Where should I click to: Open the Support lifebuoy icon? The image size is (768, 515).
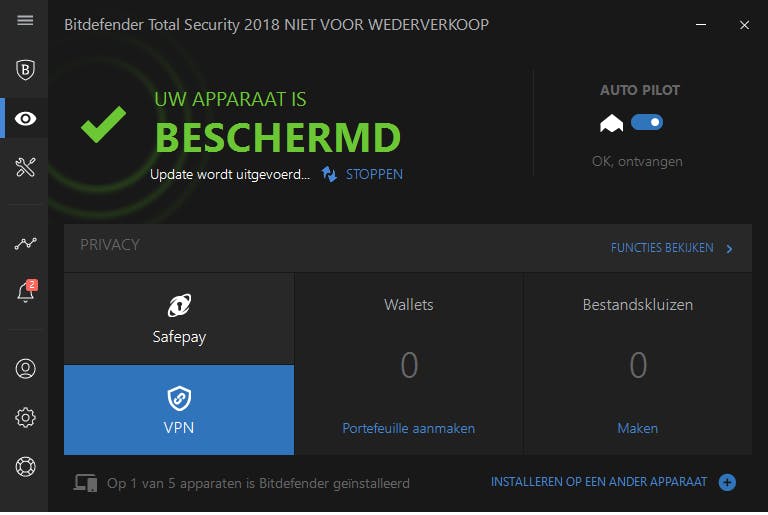click(x=25, y=466)
